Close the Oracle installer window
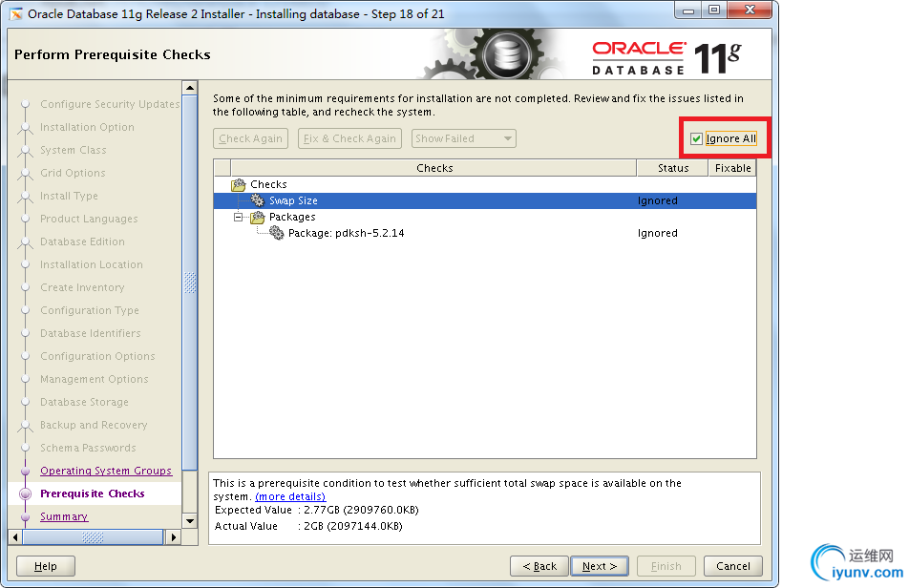Image resolution: width=909 pixels, height=588 pixels. (750, 10)
